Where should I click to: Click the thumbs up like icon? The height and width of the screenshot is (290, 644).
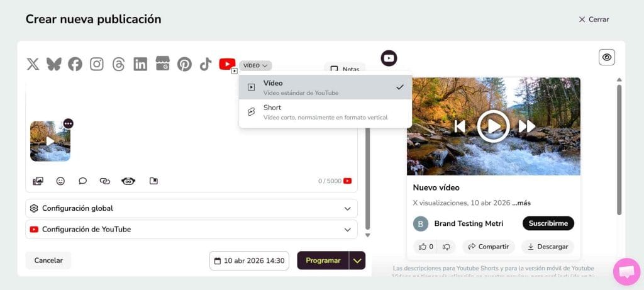[x=423, y=247]
